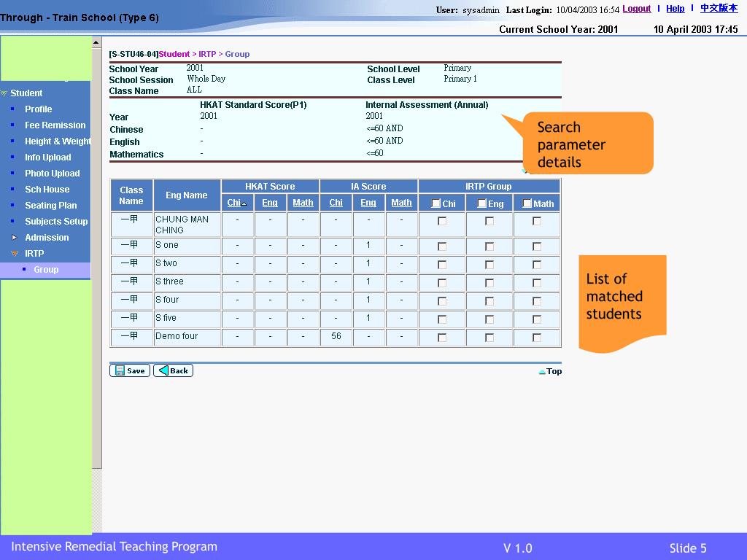Check Eng group for CHUNG MAN CHING

489,221
